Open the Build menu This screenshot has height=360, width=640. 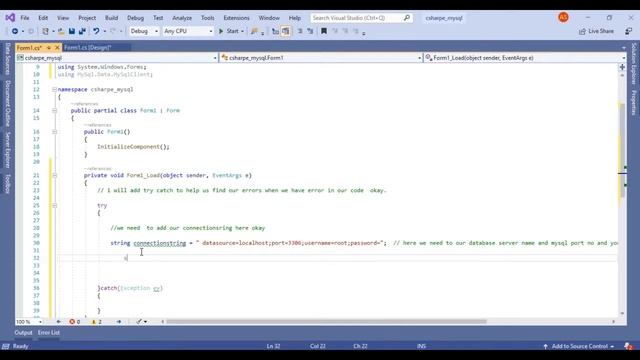tap(111, 18)
